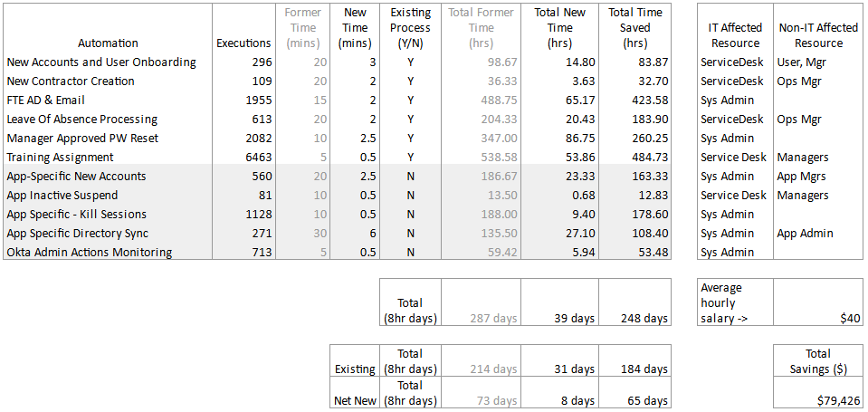Click the App Admin resource cell
Image resolution: width=868 pixels, height=412 pixels.
click(805, 233)
